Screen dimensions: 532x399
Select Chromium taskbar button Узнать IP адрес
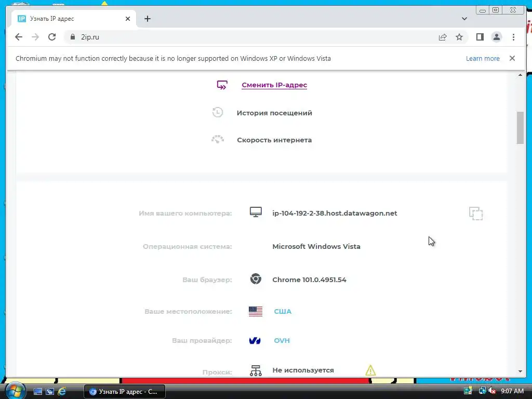point(125,392)
